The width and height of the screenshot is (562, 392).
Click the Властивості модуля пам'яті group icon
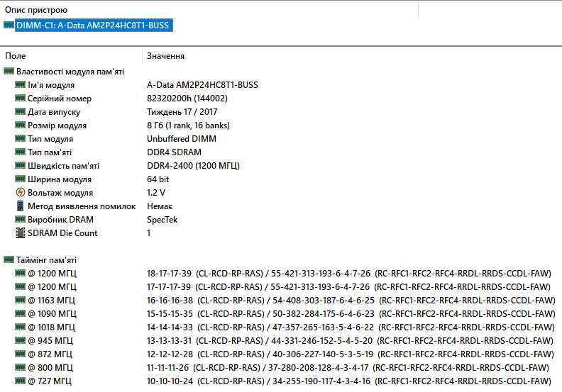click(9, 71)
